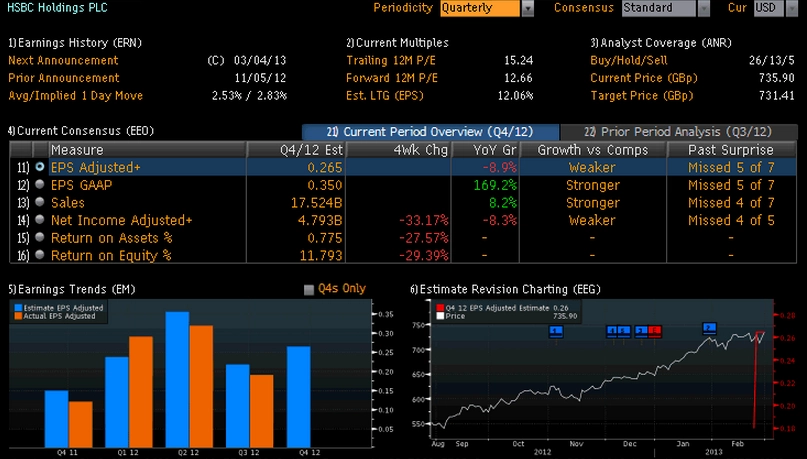The width and height of the screenshot is (807, 459).
Task: Click the blue Q2 12 estimate bar
Action: tap(178, 380)
